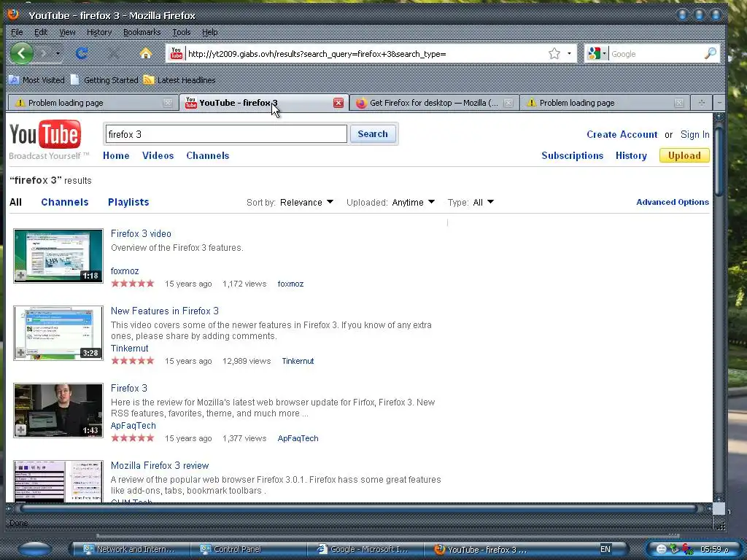Go to the Home page icon
747x560 pixels.
[146, 53]
